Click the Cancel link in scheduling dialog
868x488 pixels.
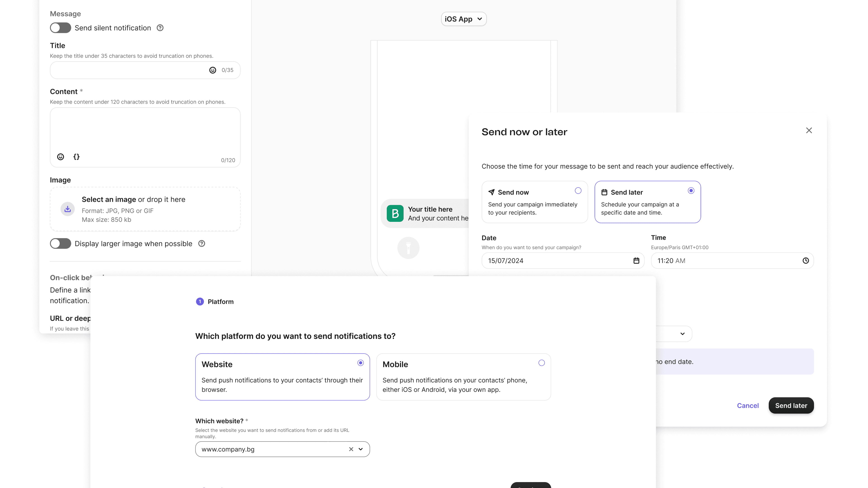tap(748, 406)
